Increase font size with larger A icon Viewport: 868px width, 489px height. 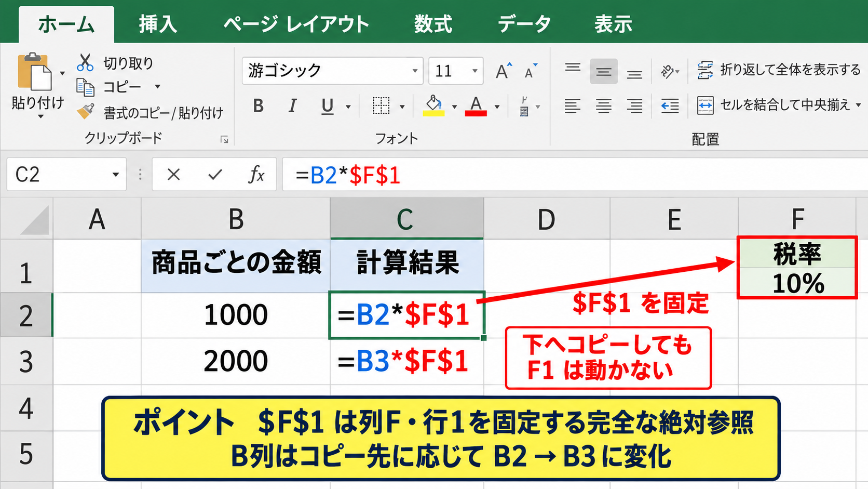point(503,71)
